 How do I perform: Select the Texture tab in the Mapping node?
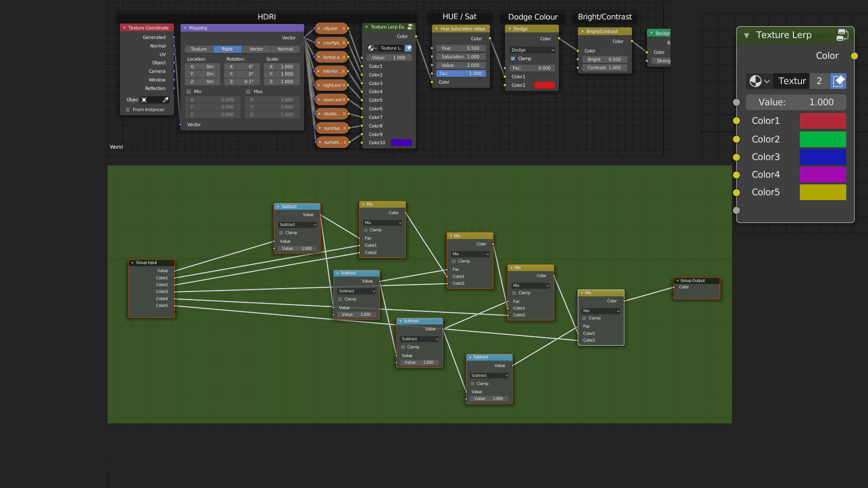(198, 49)
